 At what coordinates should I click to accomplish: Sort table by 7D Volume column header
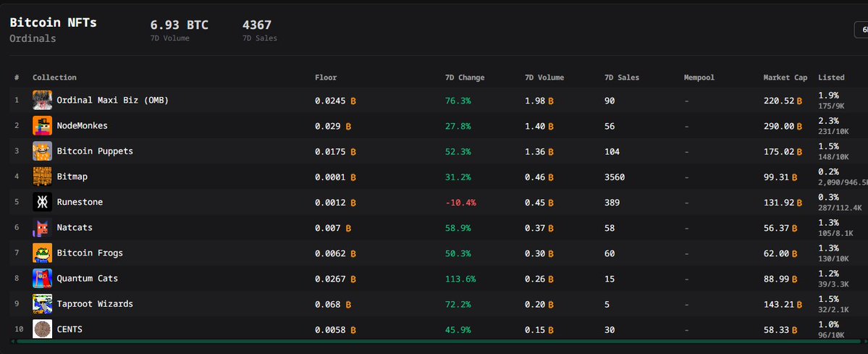[544, 77]
